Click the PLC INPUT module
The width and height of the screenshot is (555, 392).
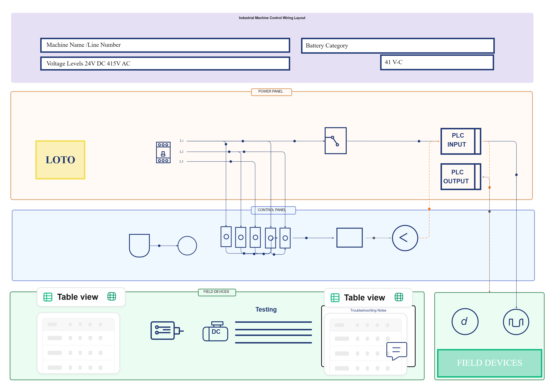coord(461,141)
